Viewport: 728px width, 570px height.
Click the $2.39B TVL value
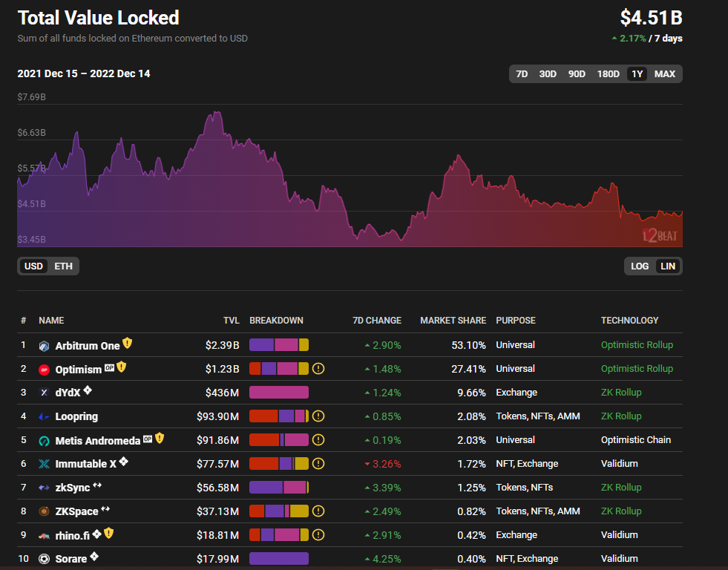click(223, 345)
